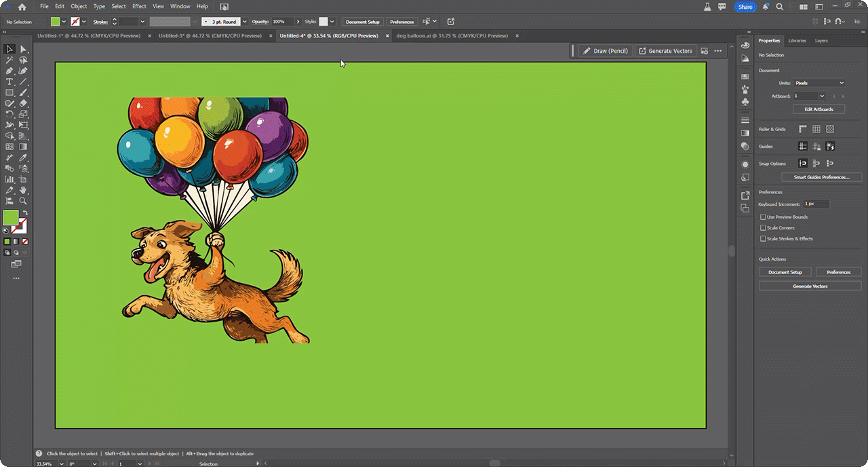The width and height of the screenshot is (868, 467).
Task: Pick the Eyedropper tool
Action: click(23, 157)
